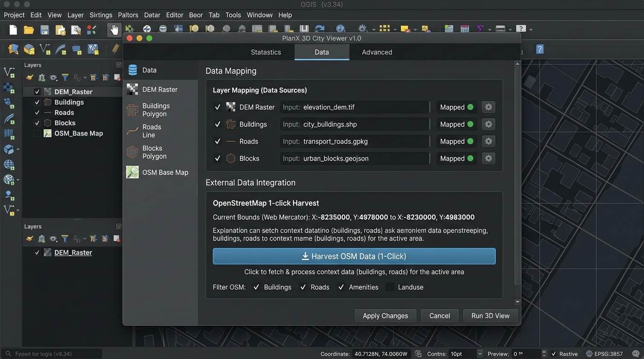Click the transport_roads.gpkg input field
The width and height of the screenshot is (644, 359).
click(x=354, y=141)
